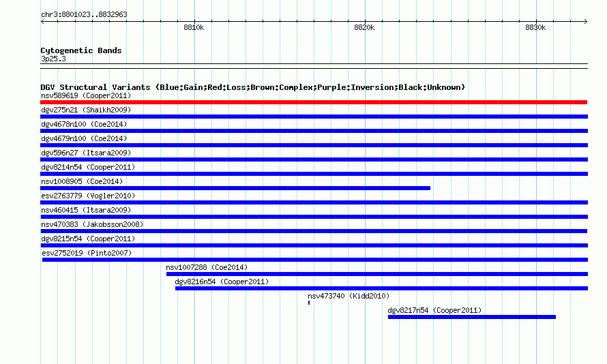Click the blue dgv4679n100 gain bar

coord(314,145)
